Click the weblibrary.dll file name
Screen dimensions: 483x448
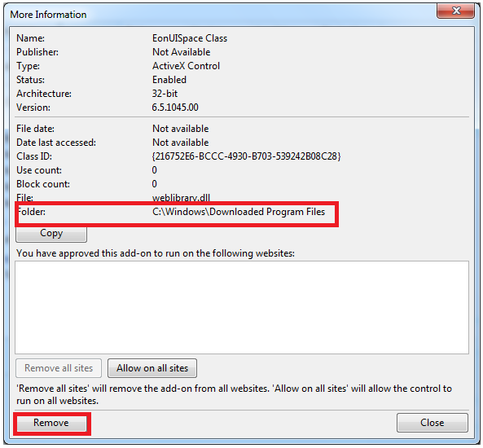(181, 197)
